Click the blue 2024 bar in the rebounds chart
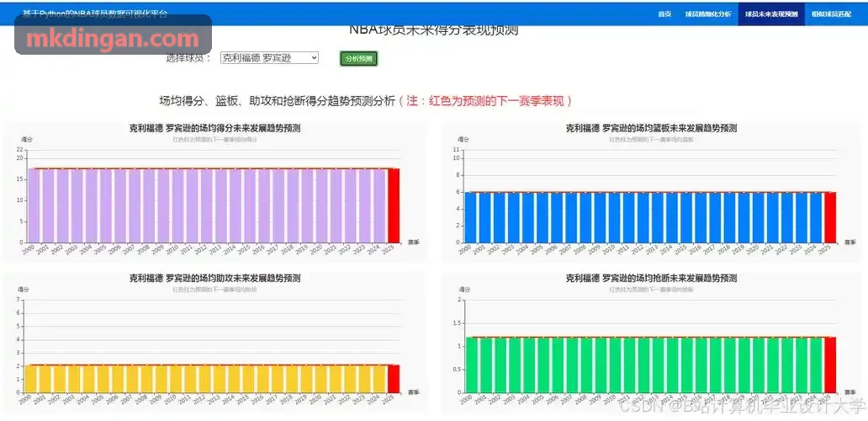 pos(816,217)
